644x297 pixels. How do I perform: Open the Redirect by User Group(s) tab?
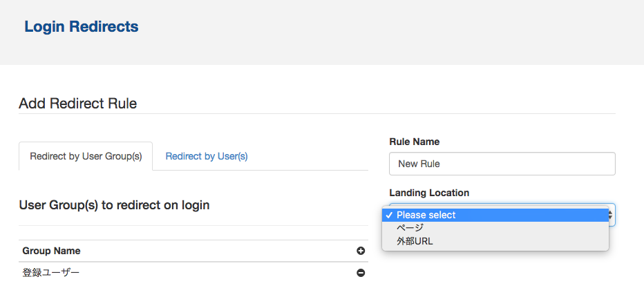(x=86, y=157)
